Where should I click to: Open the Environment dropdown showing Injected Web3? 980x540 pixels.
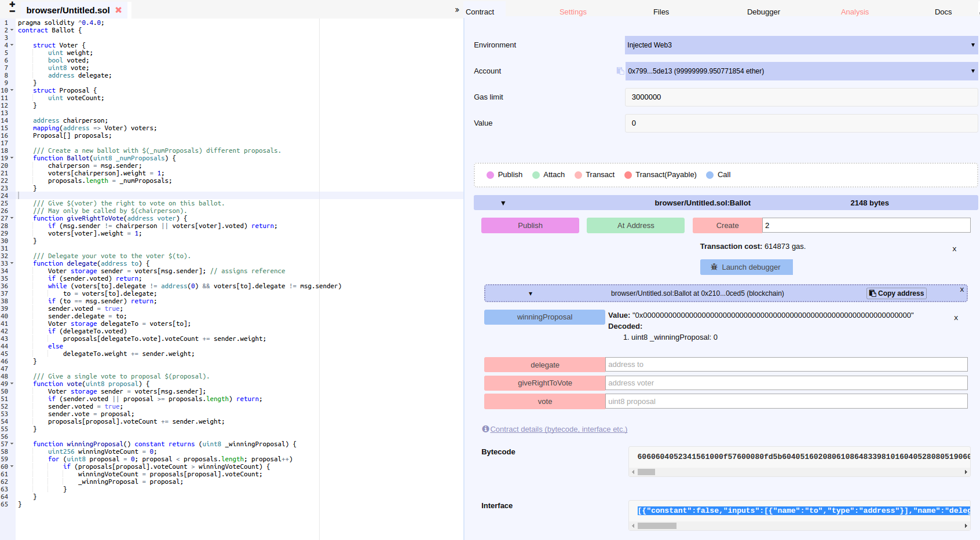pos(801,45)
